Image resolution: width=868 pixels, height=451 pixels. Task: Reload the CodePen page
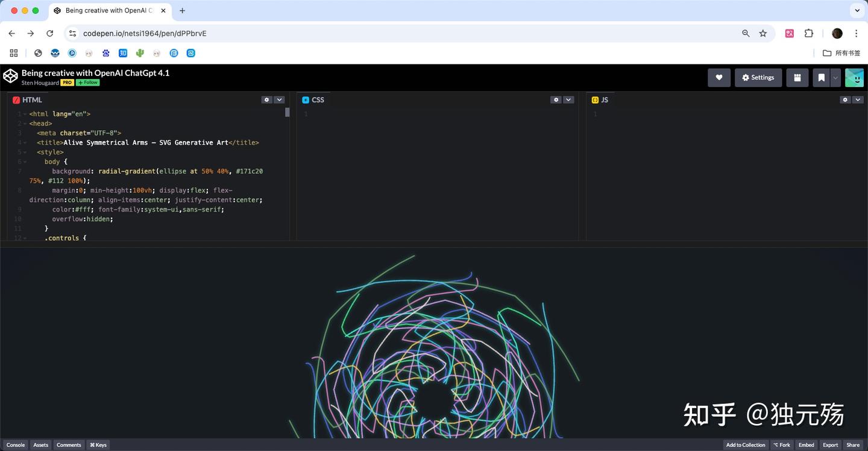(50, 34)
